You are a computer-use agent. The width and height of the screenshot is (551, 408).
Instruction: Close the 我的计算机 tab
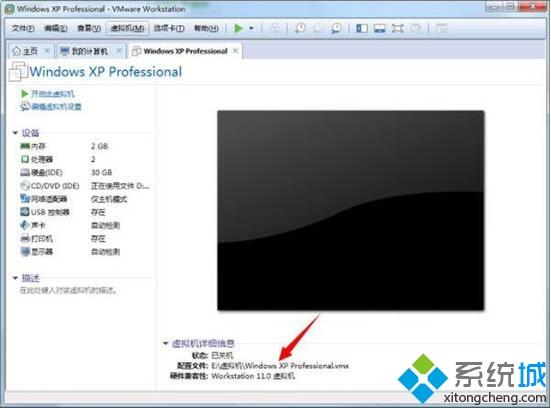[x=119, y=51]
